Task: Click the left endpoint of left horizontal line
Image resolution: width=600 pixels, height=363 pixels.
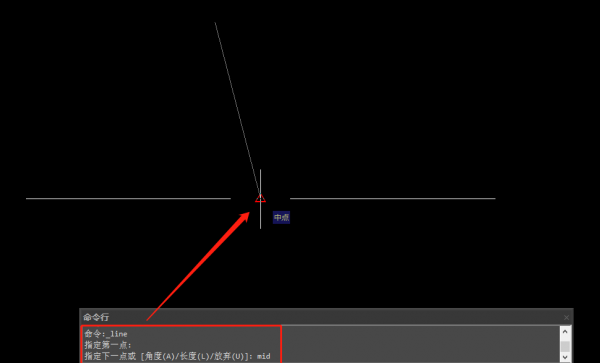Action: tap(26, 199)
